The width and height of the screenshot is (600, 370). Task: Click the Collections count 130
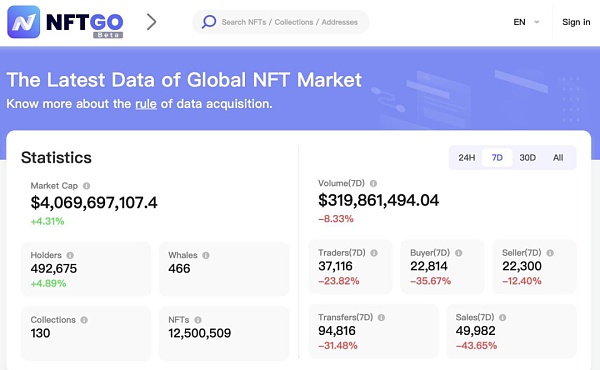40,333
